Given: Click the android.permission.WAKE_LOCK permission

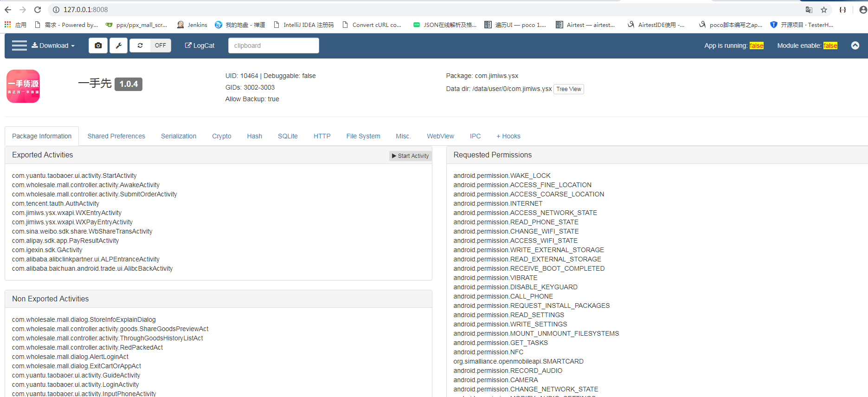Looking at the screenshot, I should (502, 176).
